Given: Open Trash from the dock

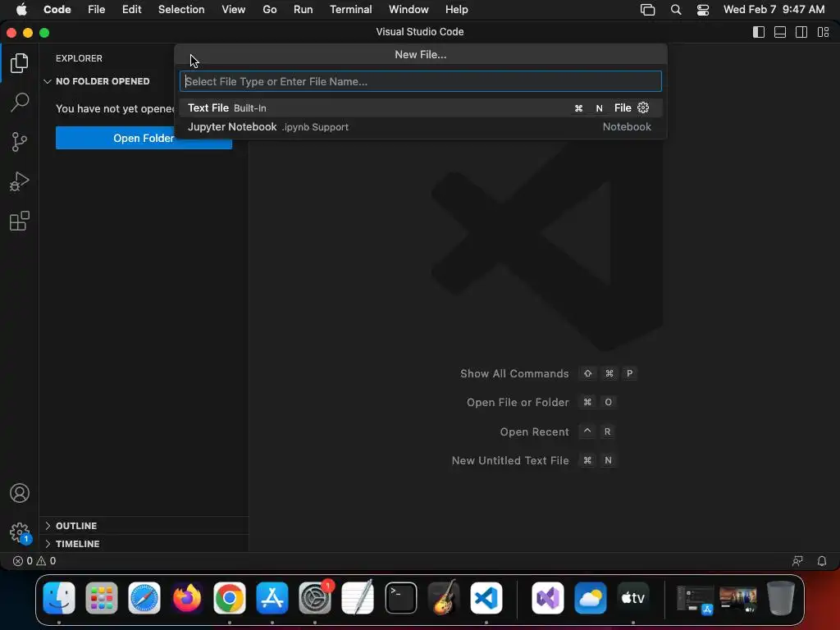Looking at the screenshot, I should [781, 598].
